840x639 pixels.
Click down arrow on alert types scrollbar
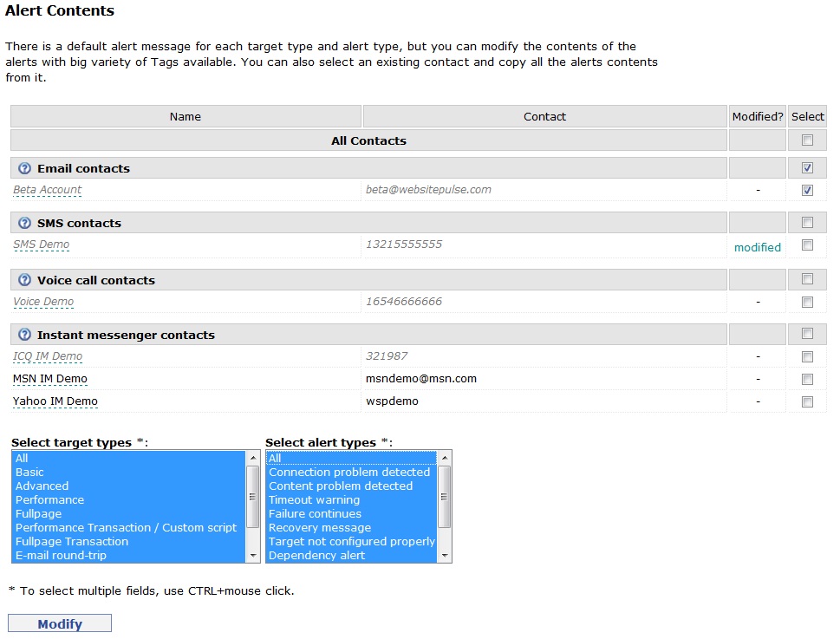[445, 557]
